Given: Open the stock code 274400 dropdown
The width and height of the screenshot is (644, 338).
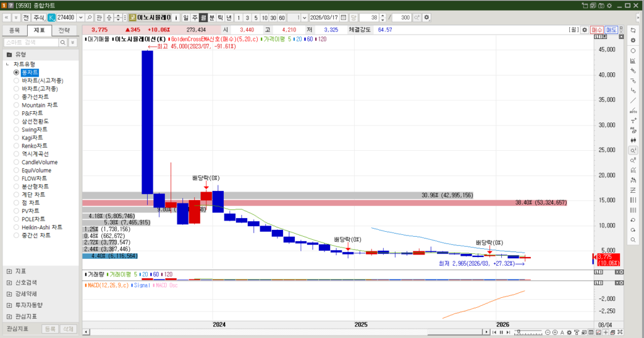Looking at the screenshot, I should (x=80, y=17).
